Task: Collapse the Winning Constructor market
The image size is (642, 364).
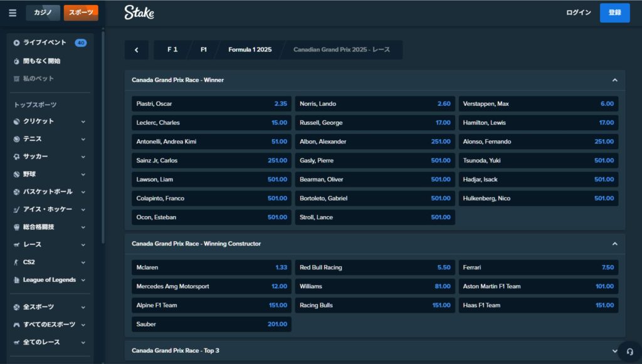Action: 614,244
